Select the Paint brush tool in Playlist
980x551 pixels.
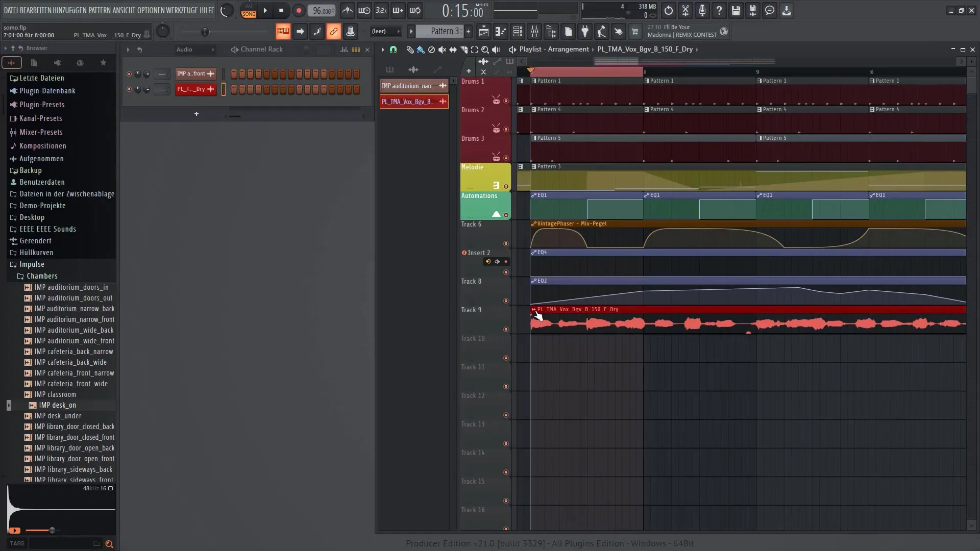coord(421,49)
